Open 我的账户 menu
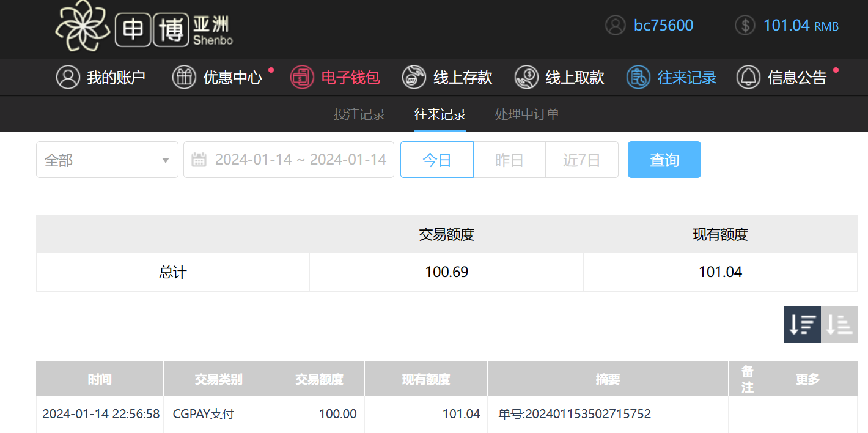 coord(101,78)
